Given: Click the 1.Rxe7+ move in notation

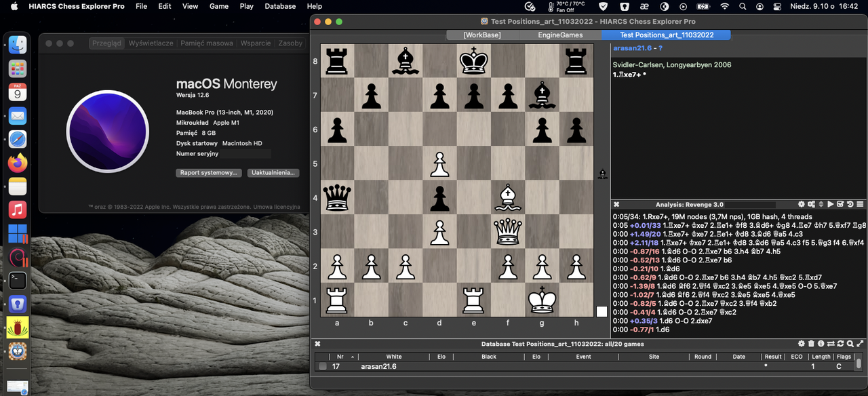Looking at the screenshot, I should 627,74.
